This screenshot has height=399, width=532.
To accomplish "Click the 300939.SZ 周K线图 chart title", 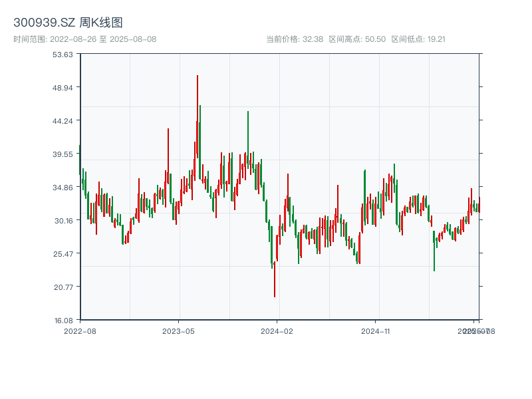I will (68, 23).
